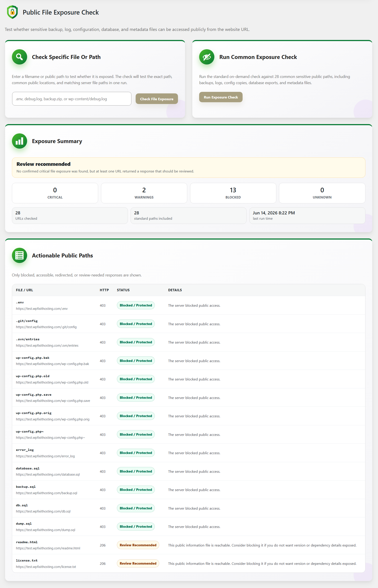Click the Review recommended notice heading
Image resolution: width=378 pixels, height=588 pixels.
click(x=43, y=164)
